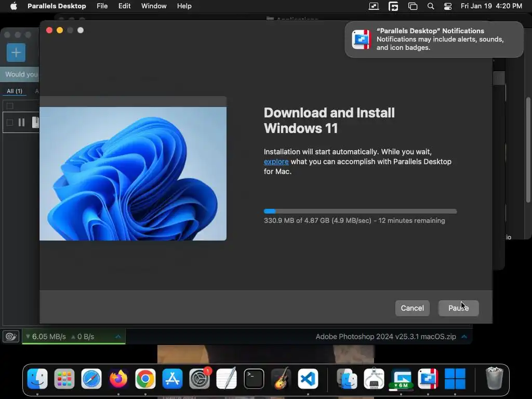The image size is (532, 399).
Task: Launch Safari from the Dock
Action: [91, 379]
